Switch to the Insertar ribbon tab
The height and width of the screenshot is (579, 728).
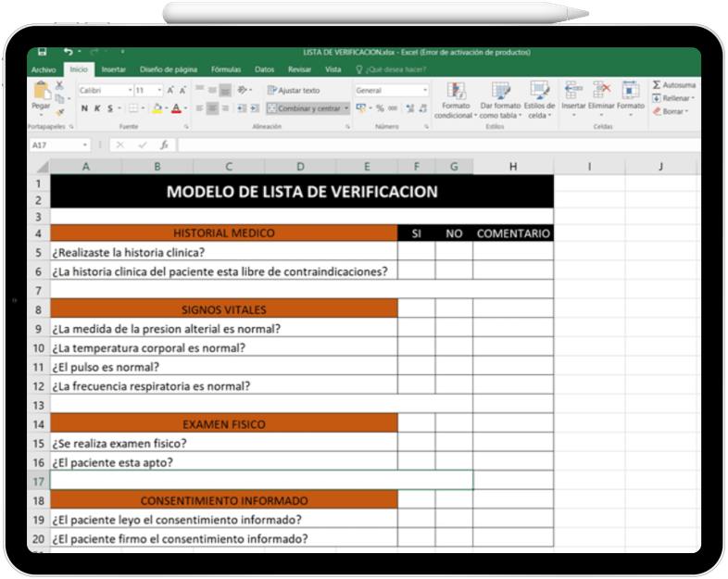(114, 69)
